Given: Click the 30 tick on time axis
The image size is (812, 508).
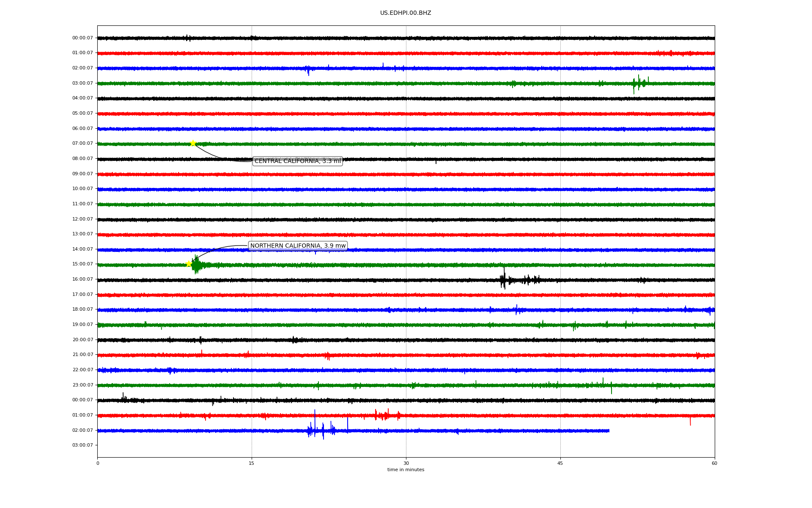Looking at the screenshot, I should pyautogui.click(x=406, y=464).
